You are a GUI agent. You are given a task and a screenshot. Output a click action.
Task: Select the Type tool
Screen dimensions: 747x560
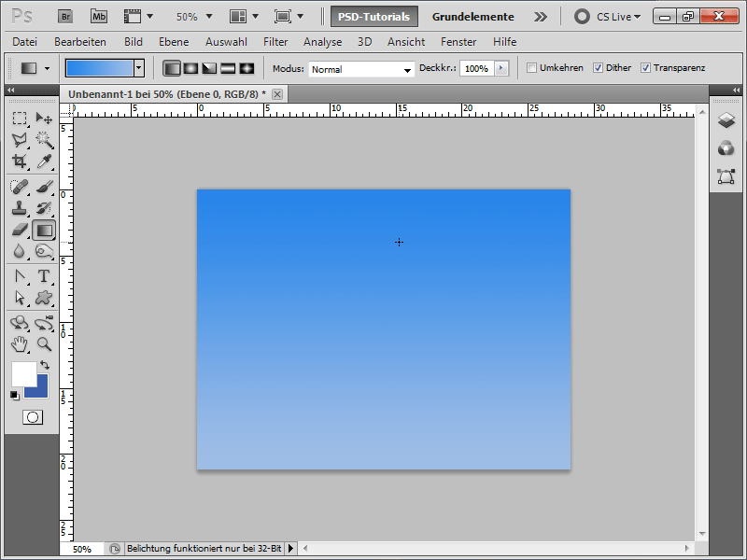[44, 276]
